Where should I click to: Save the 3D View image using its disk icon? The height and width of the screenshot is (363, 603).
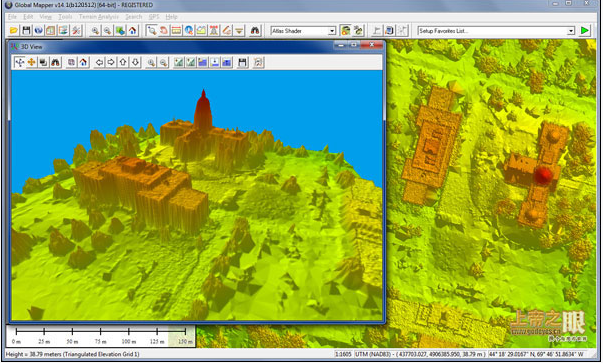pyautogui.click(x=242, y=62)
